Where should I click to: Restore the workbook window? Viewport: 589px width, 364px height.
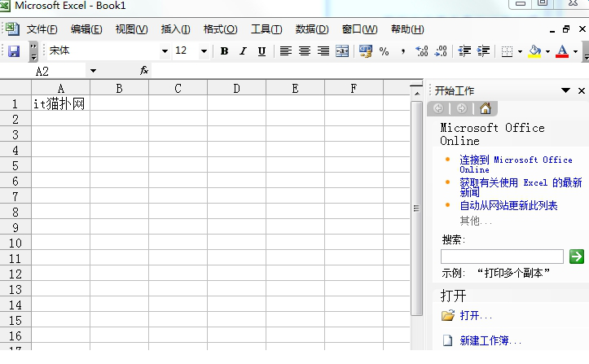click(x=566, y=29)
